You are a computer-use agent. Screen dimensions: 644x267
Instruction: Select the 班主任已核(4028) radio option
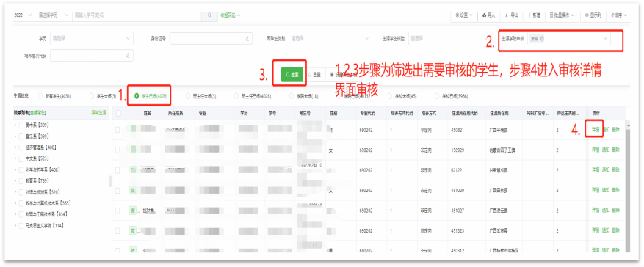tap(236, 97)
